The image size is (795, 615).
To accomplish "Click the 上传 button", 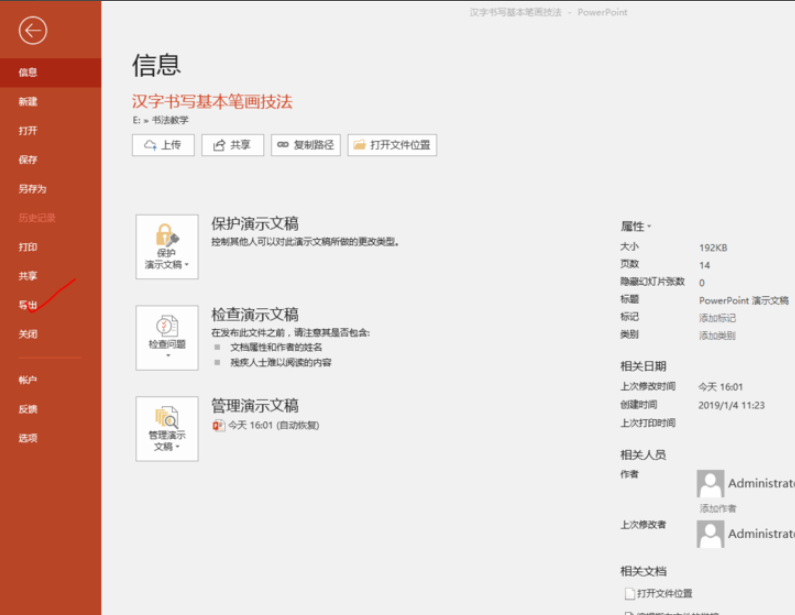I will (163, 145).
